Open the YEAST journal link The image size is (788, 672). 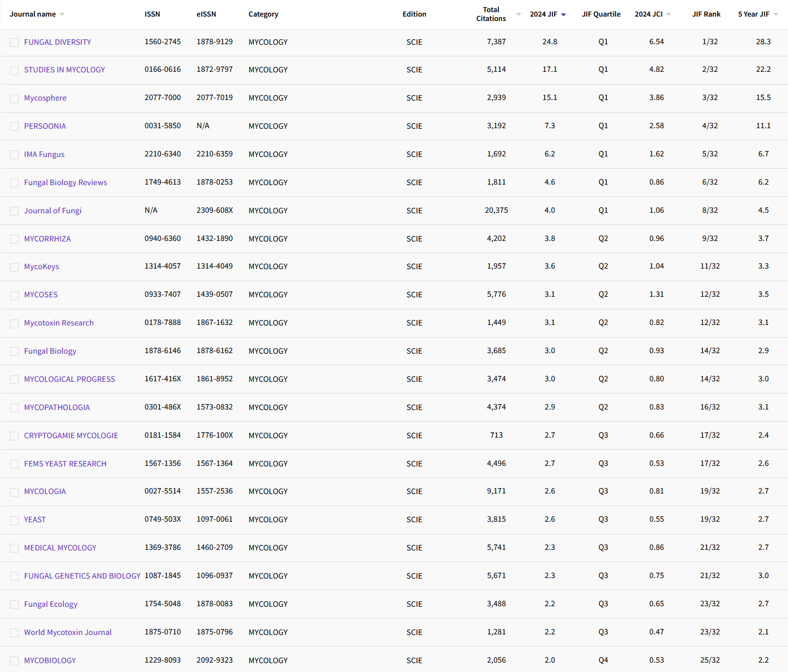(35, 519)
